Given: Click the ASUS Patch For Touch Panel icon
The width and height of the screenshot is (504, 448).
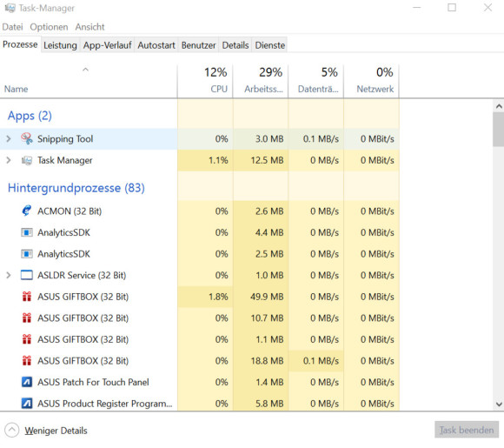Looking at the screenshot, I should click(x=27, y=382).
